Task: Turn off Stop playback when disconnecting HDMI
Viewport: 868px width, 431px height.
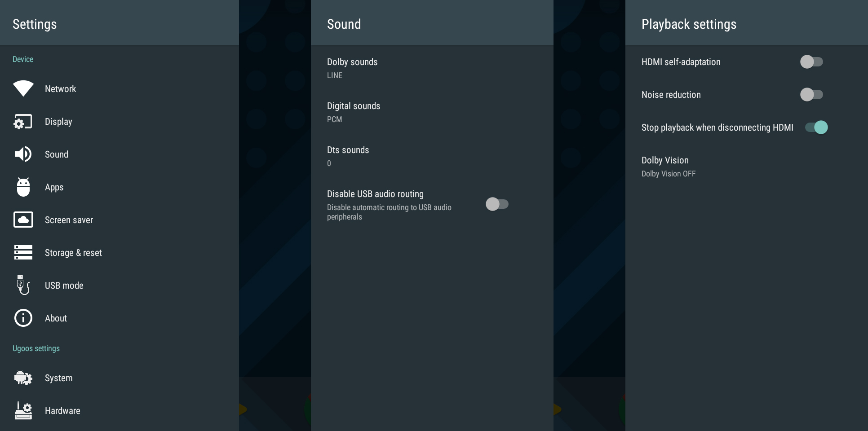Action: tap(816, 128)
